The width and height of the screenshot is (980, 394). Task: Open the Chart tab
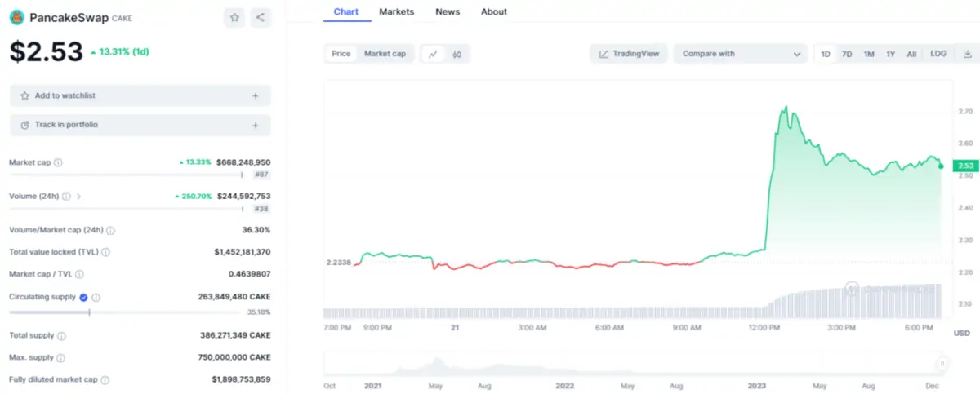[347, 12]
